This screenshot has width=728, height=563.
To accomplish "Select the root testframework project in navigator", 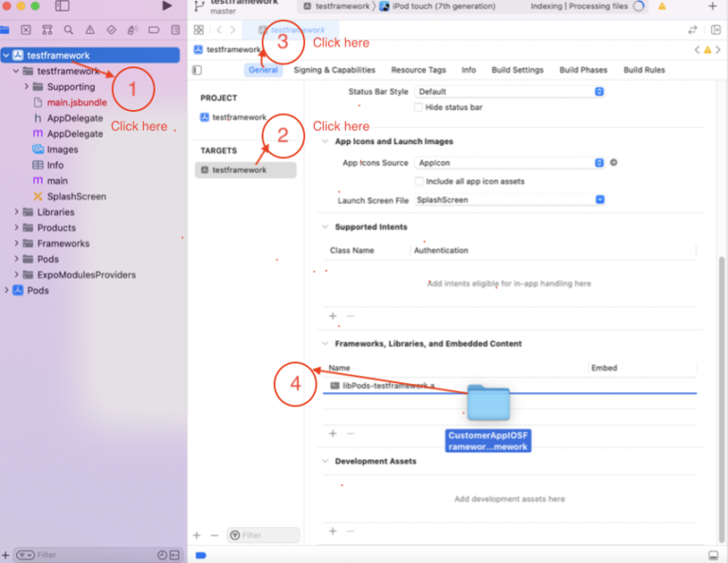I will 90,55.
